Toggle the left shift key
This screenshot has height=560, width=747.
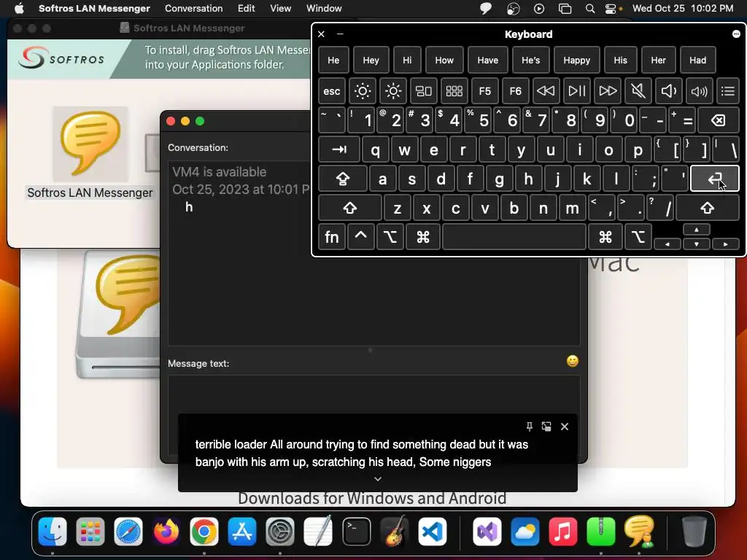coord(349,208)
